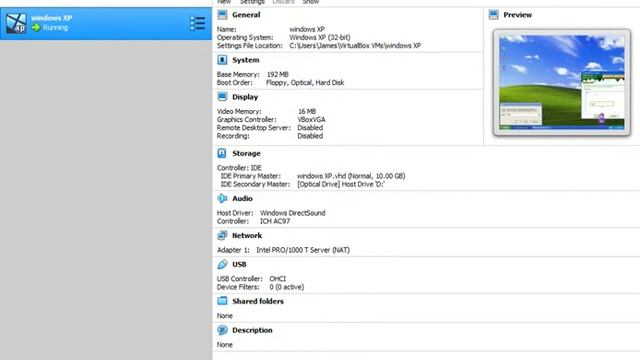Click the Audio section speaker icon
The image size is (640, 360).
(x=222, y=198)
